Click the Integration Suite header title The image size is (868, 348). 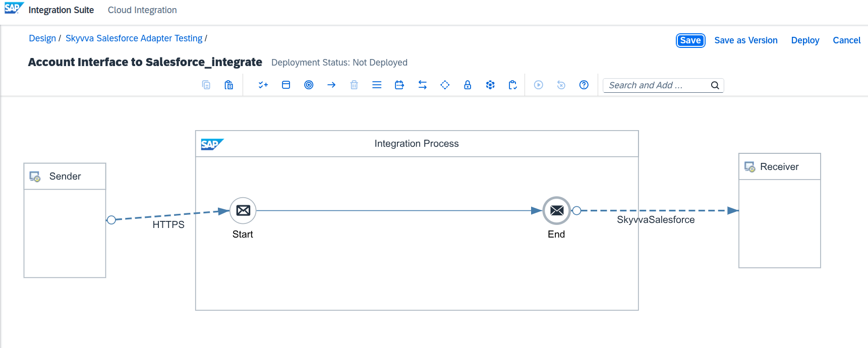pos(61,10)
